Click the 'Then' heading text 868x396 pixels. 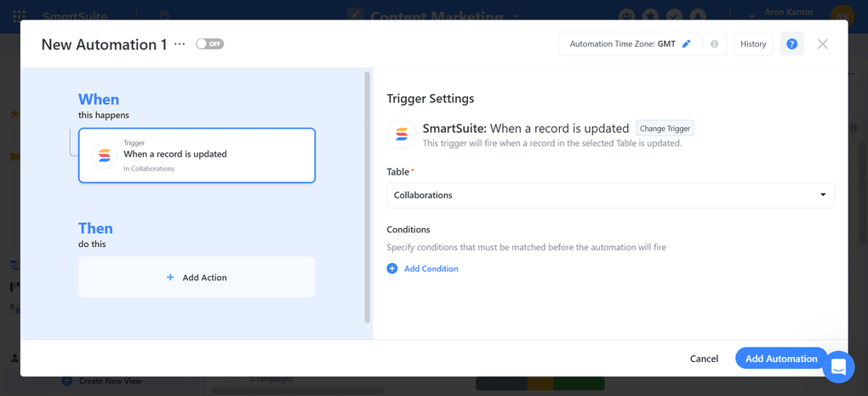click(x=95, y=228)
